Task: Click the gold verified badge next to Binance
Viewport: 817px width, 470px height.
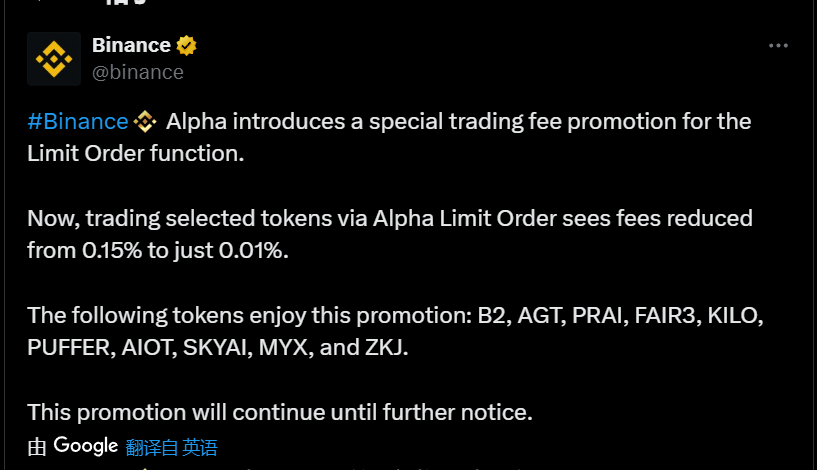Action: [x=187, y=46]
